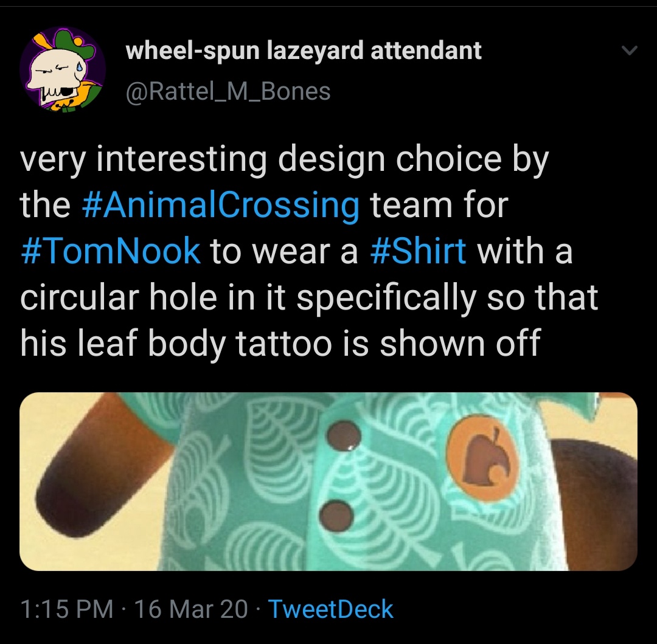Click the lower brown shirt button in the image
The height and width of the screenshot is (644, 657).
click(336, 514)
